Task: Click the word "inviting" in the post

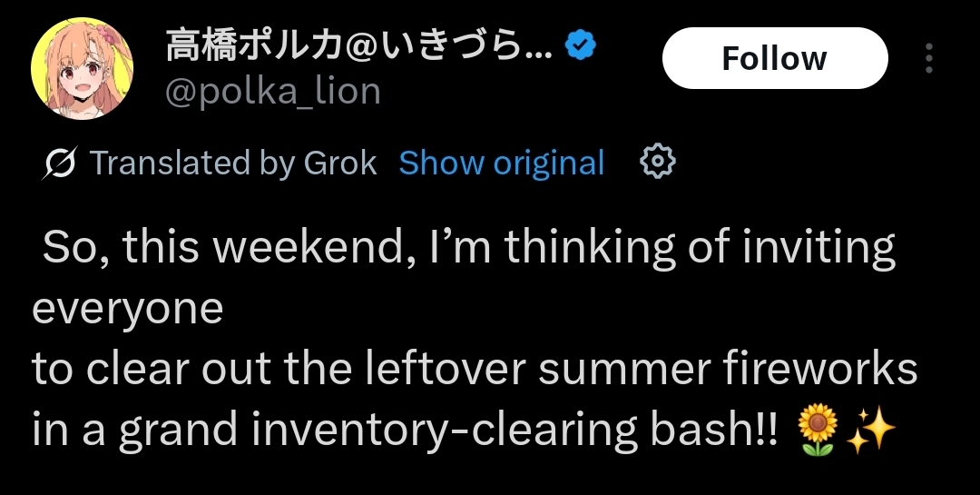Action: pyautogui.click(x=818, y=248)
